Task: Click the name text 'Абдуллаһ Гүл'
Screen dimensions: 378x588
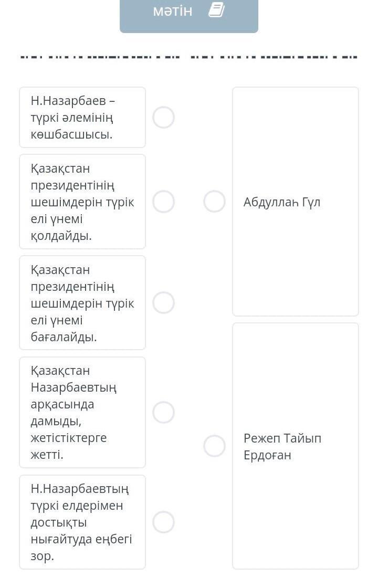Action: (x=282, y=202)
